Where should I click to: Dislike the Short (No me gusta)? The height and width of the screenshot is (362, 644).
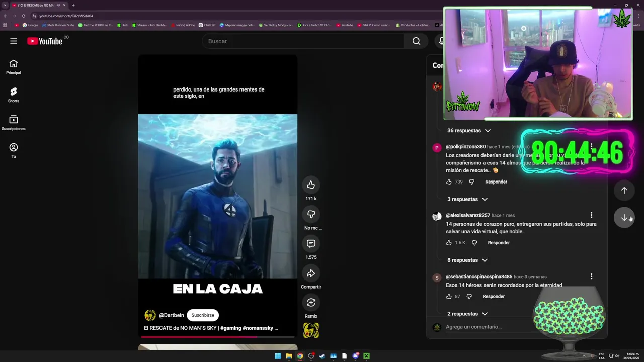(x=311, y=215)
